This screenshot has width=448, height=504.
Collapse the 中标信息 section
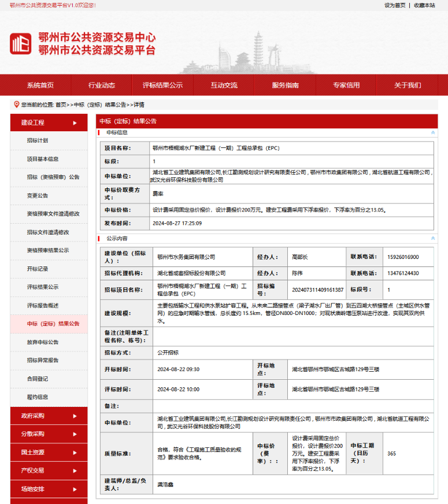pyautogui.click(x=433, y=132)
